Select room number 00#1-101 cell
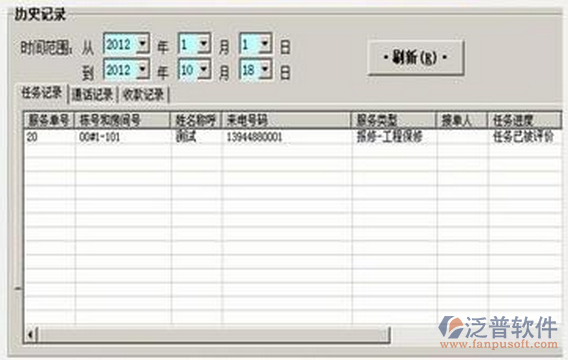This screenshot has height=360, width=568. (x=123, y=137)
